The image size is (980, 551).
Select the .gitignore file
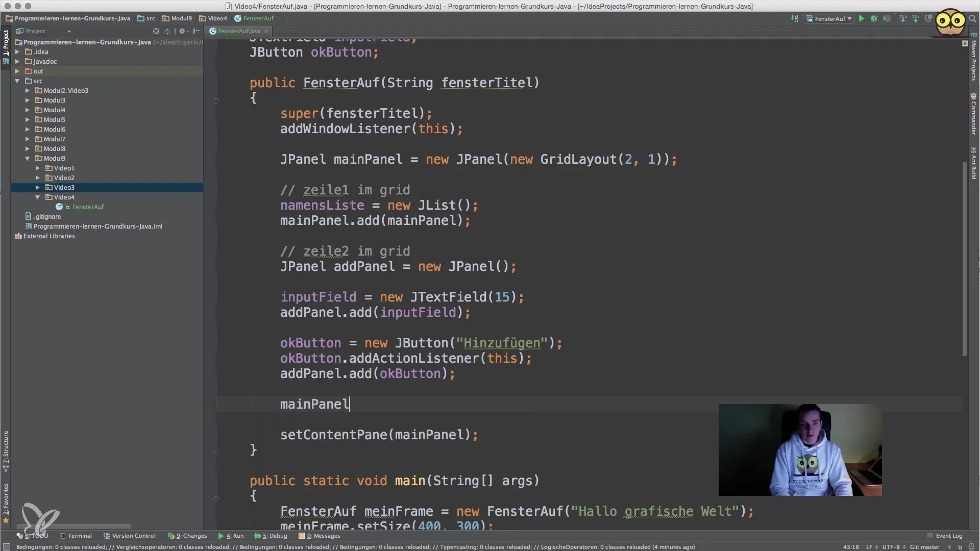[x=47, y=217]
